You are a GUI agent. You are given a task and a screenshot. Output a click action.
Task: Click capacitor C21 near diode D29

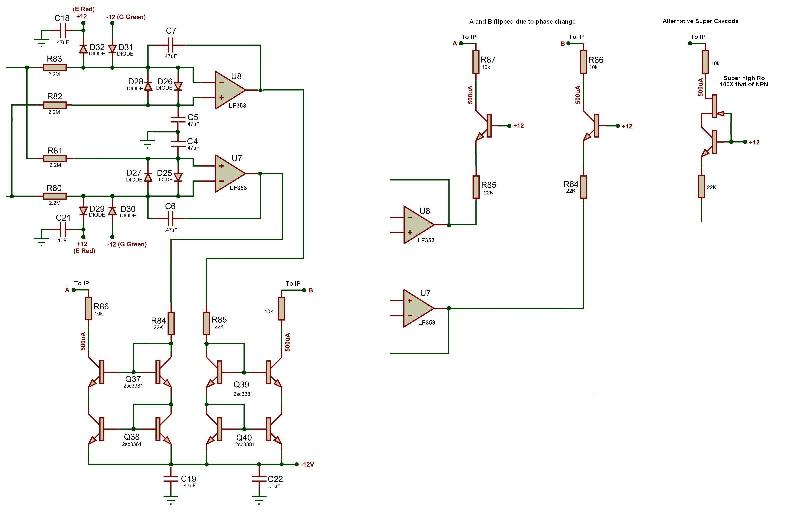coord(61,227)
